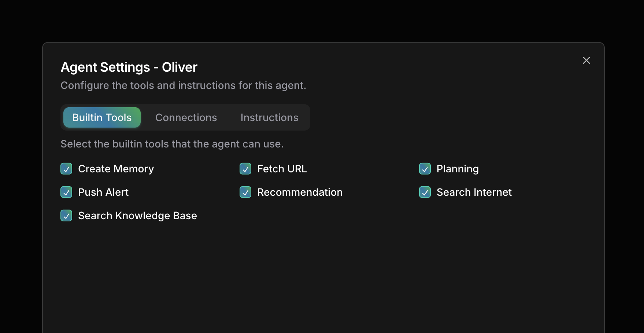The width and height of the screenshot is (644, 333).
Task: Click the Planning label text
Action: [457, 169]
